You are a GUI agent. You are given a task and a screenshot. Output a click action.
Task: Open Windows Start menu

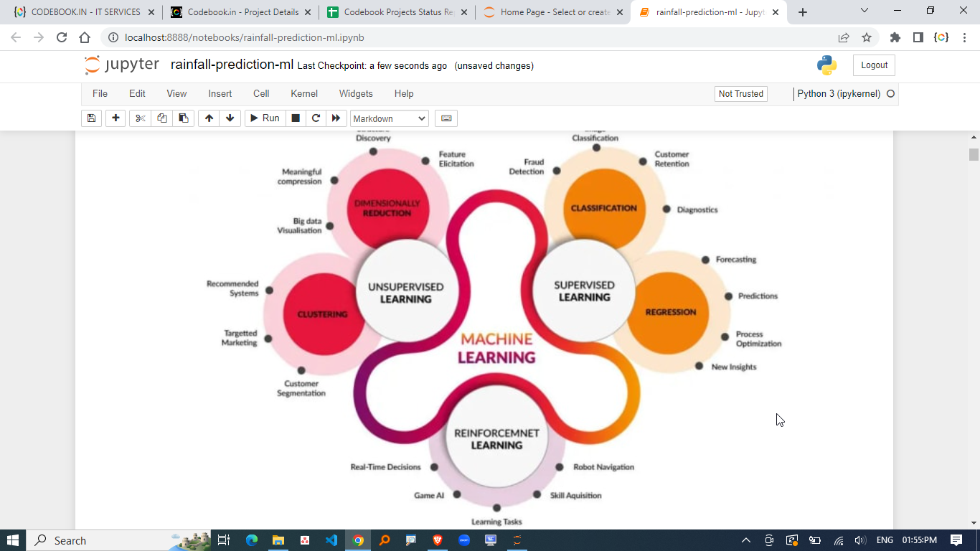(13, 540)
